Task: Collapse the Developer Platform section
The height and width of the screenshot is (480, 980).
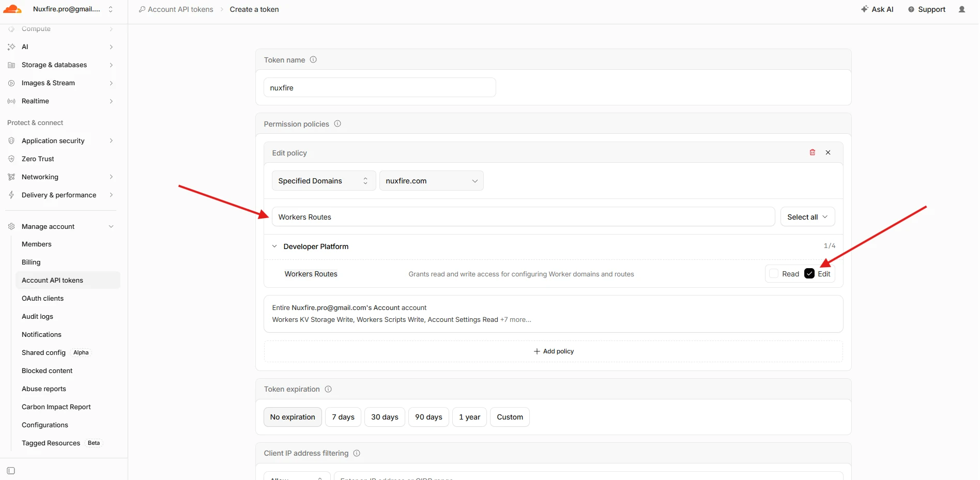Action: pyautogui.click(x=274, y=246)
